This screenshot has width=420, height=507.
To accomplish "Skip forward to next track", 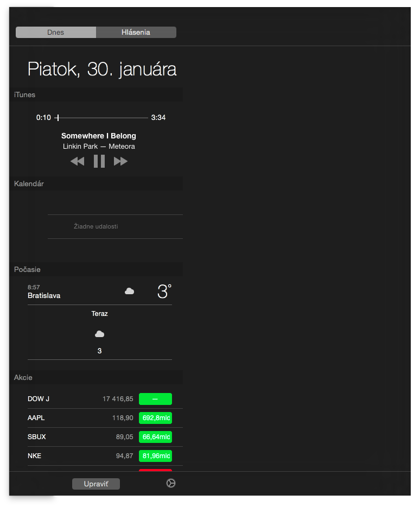I will [120, 161].
